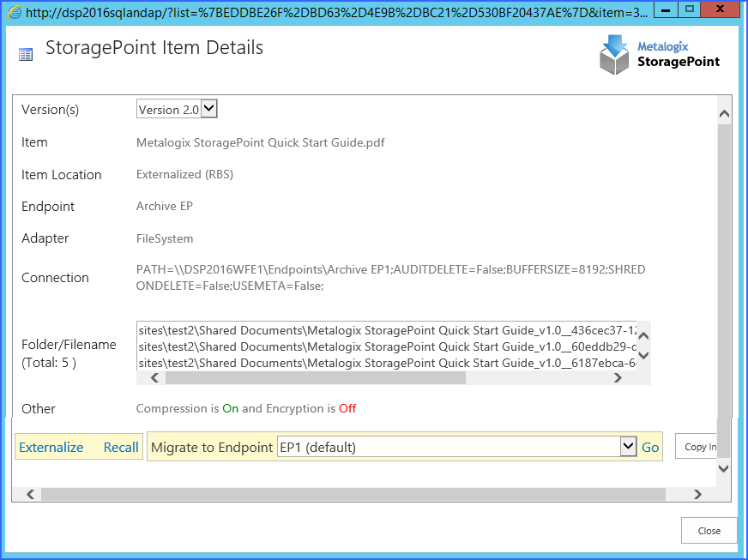Click the URL text in the title bar
This screenshot has width=748, height=560.
click(x=336, y=13)
